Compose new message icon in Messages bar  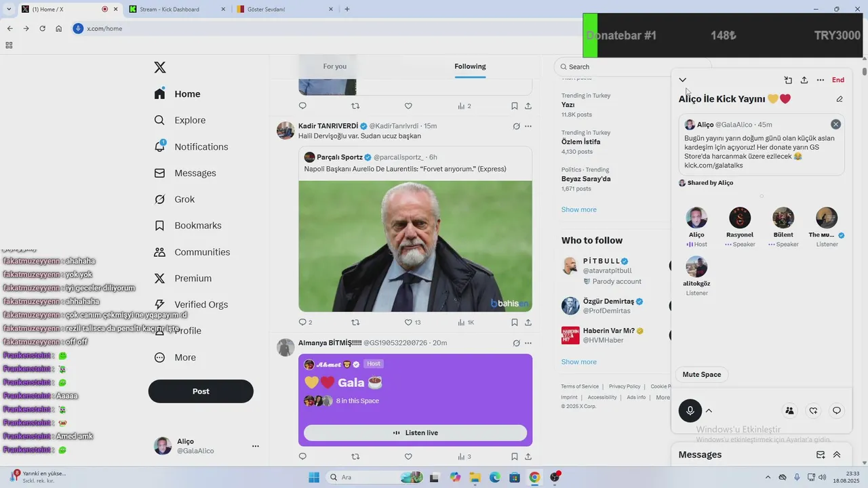[821, 455]
